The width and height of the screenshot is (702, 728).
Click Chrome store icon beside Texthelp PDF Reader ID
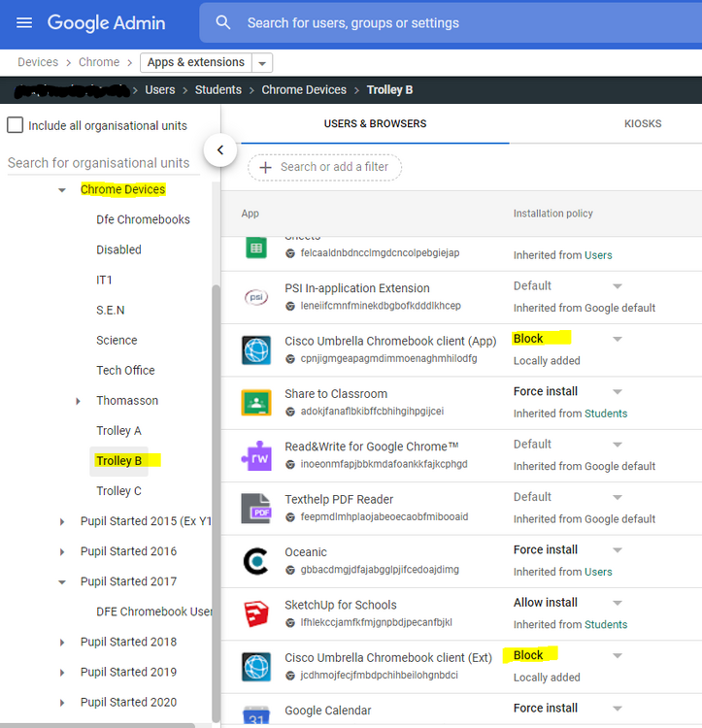[290, 516]
